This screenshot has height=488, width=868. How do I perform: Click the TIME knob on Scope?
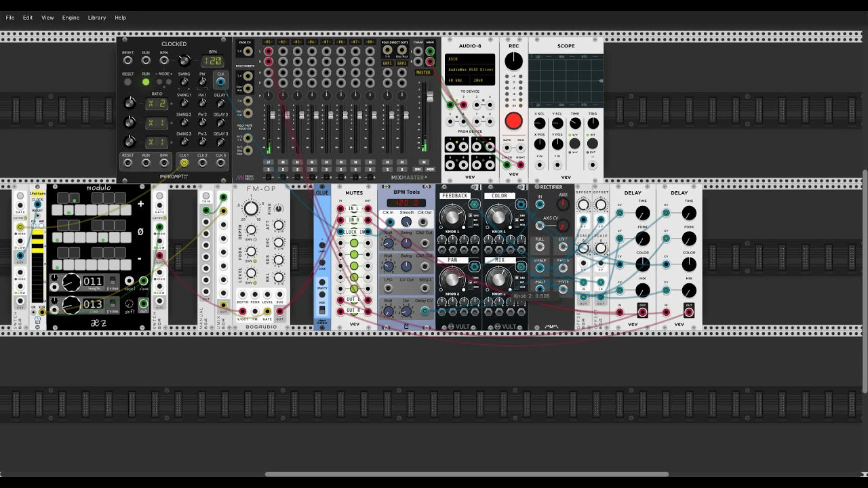click(575, 123)
